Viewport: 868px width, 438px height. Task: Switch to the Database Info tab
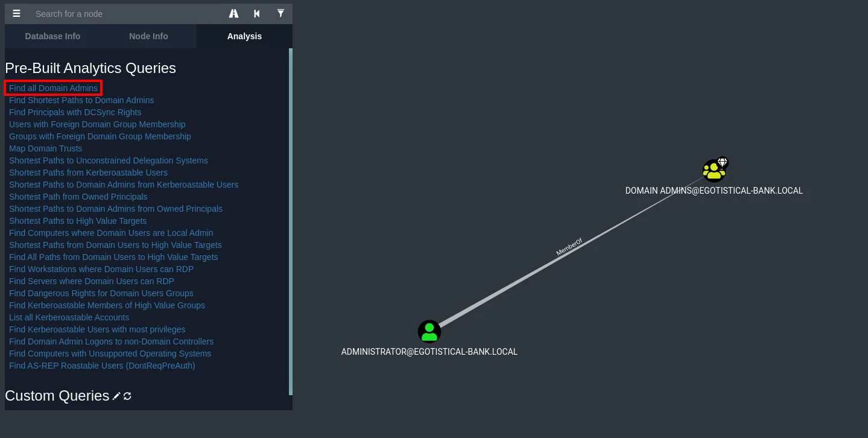[52, 36]
